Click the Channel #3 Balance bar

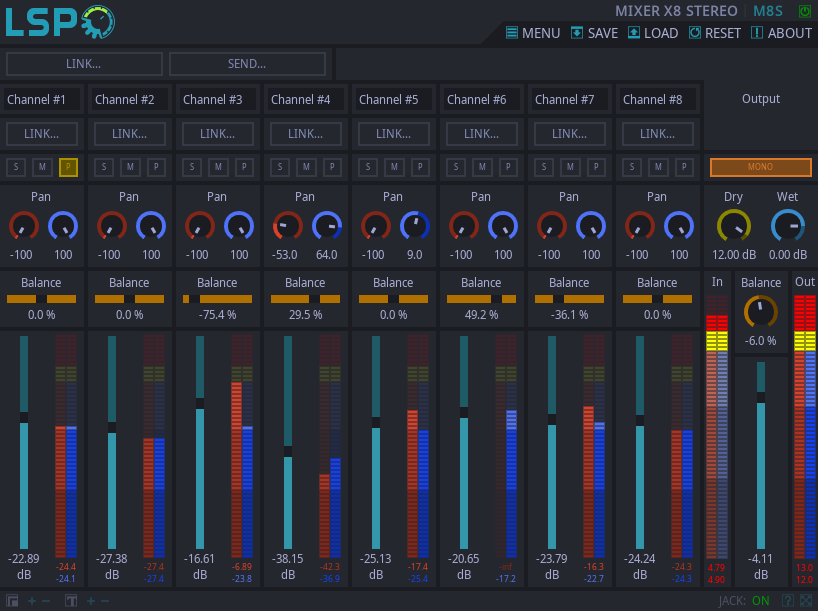[x=218, y=299]
